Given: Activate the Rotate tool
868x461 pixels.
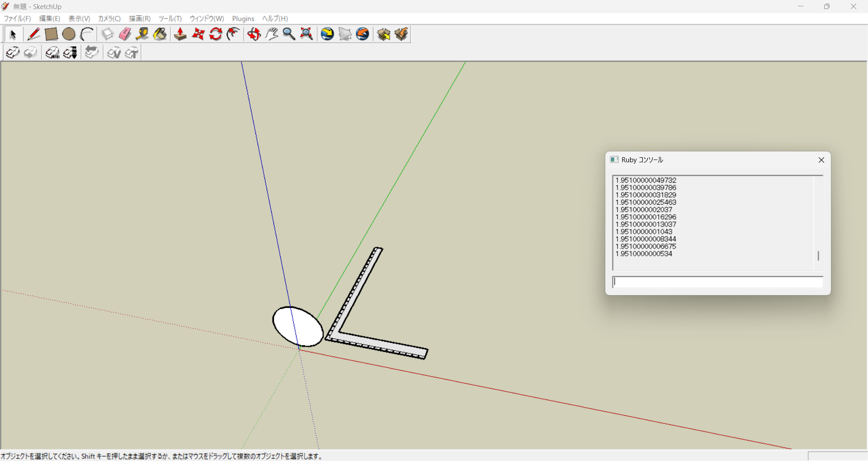Looking at the screenshot, I should click(216, 34).
